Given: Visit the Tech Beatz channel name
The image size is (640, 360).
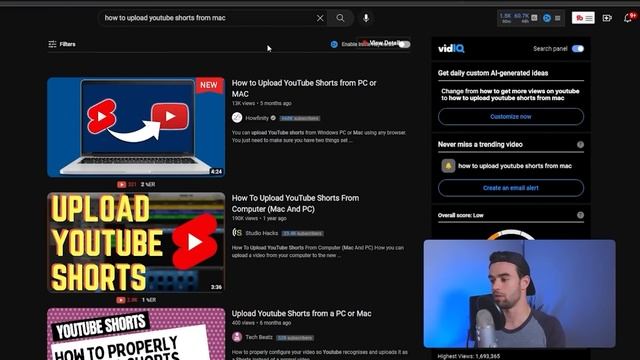Looking at the screenshot, I should [259, 338].
